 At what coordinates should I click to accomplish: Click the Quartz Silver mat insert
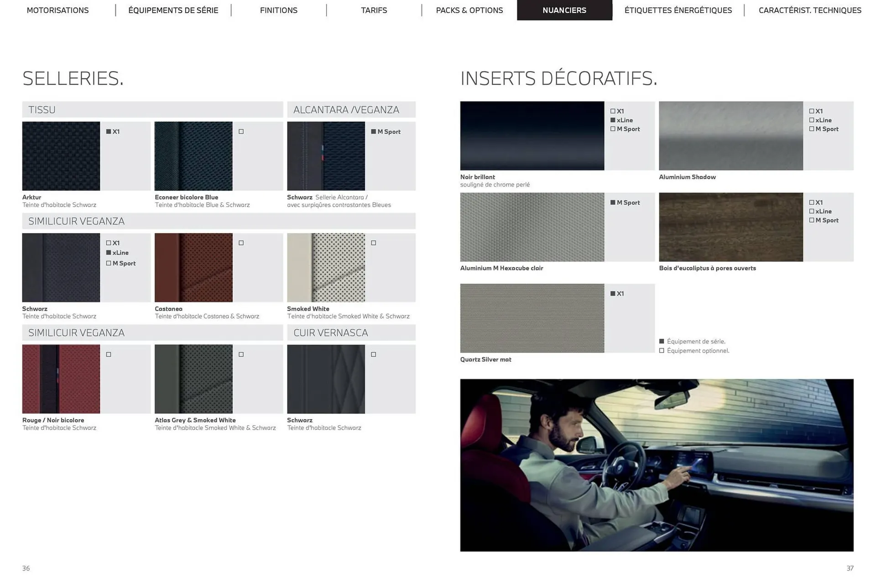click(x=532, y=318)
